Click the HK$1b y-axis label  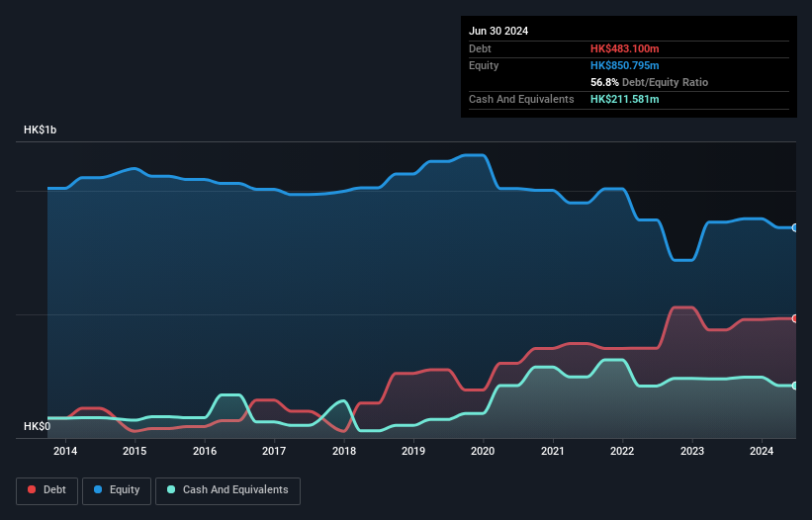coord(41,130)
